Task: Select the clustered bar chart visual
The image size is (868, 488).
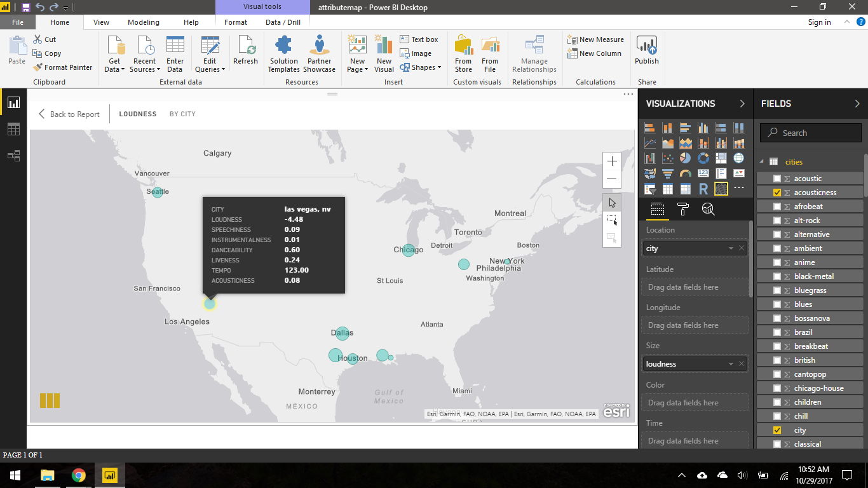Action: pyautogui.click(x=686, y=128)
